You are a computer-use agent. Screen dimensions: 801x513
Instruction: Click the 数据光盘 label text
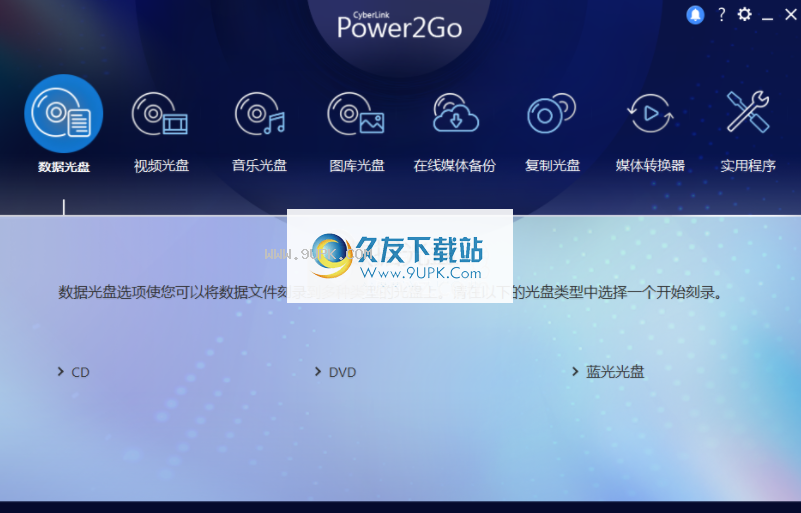coord(64,167)
